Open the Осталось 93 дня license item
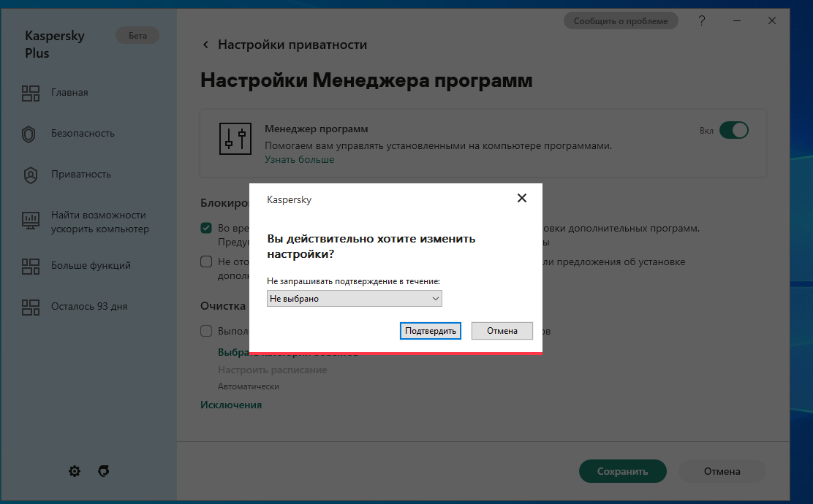This screenshot has width=813, height=504. click(x=89, y=307)
